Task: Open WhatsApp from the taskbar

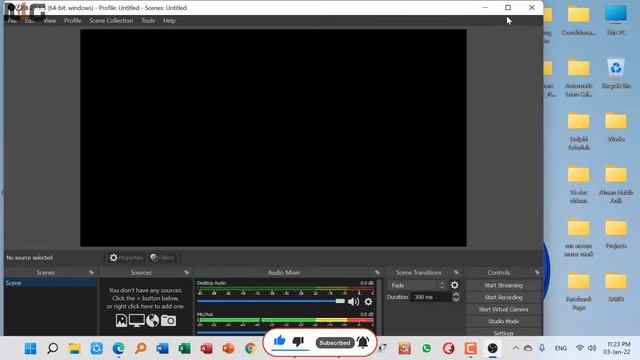Action: point(427,349)
